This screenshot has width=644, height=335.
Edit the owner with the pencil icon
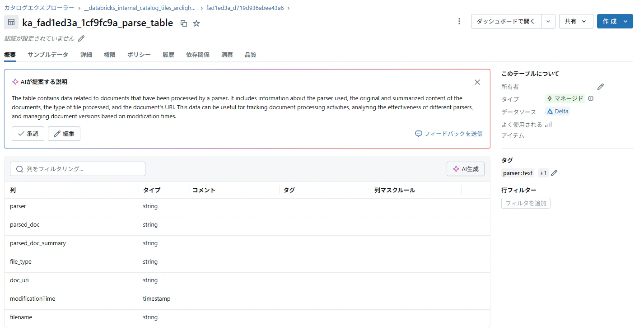[x=601, y=87]
